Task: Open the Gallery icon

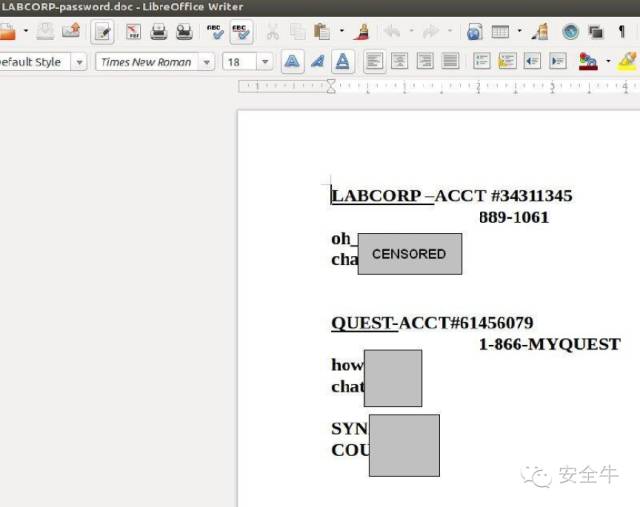Action: 596,31
